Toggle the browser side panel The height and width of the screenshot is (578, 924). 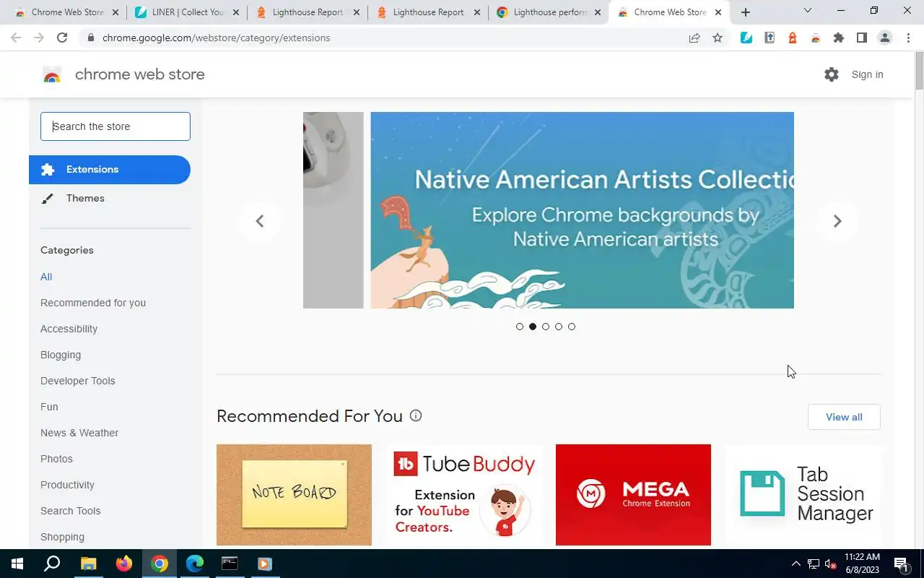click(862, 38)
